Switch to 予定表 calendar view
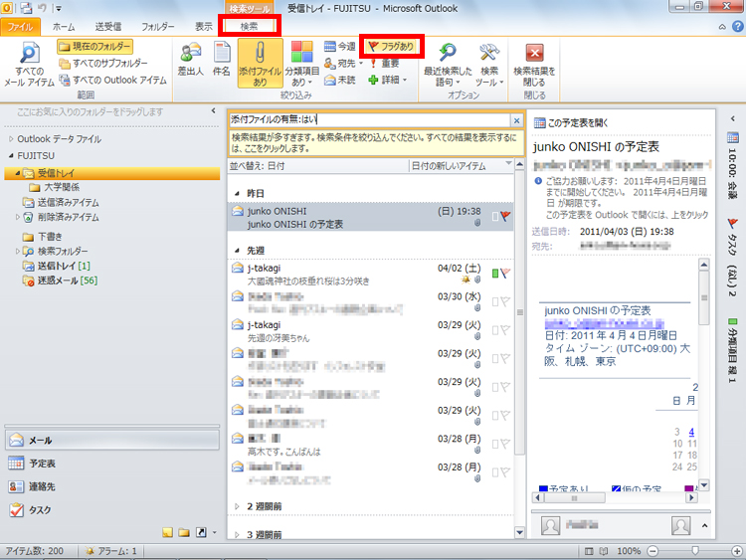746x560 pixels. [x=112, y=463]
